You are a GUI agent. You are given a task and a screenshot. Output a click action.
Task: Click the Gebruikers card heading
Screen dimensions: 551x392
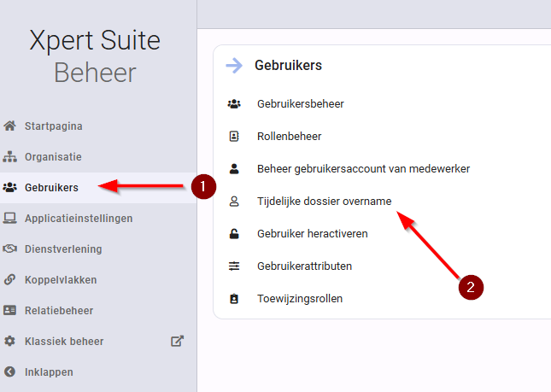[288, 65]
